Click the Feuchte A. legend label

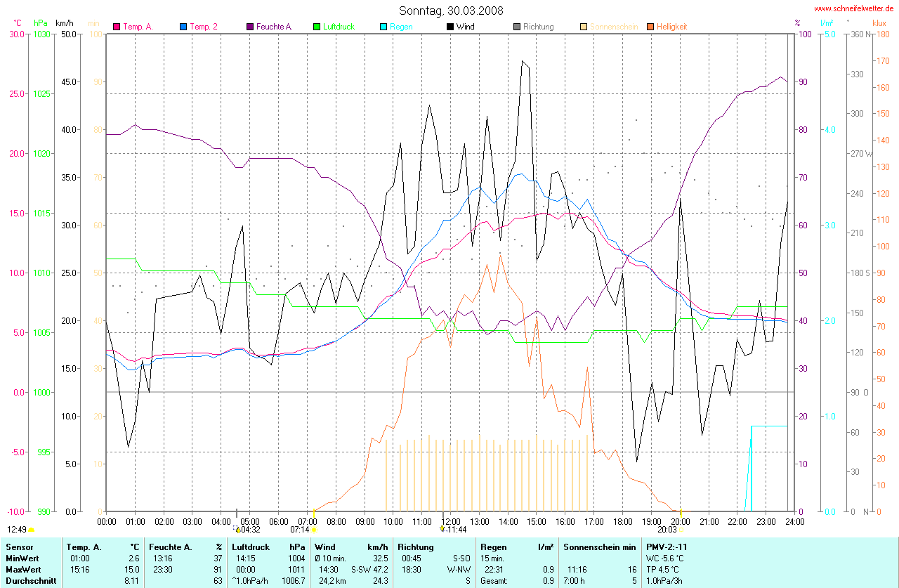pyautogui.click(x=274, y=27)
